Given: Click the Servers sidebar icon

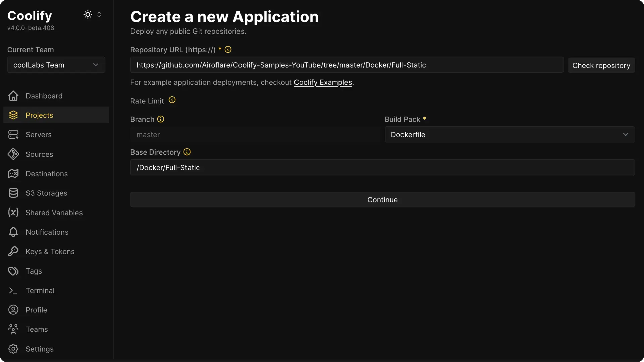Looking at the screenshot, I should click(x=13, y=135).
